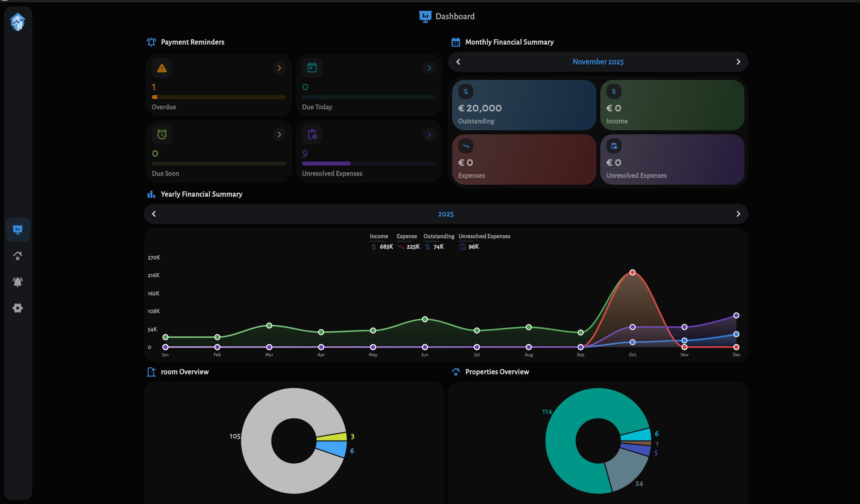
Task: Click the app logo at top of sidebar
Action: 17,21
